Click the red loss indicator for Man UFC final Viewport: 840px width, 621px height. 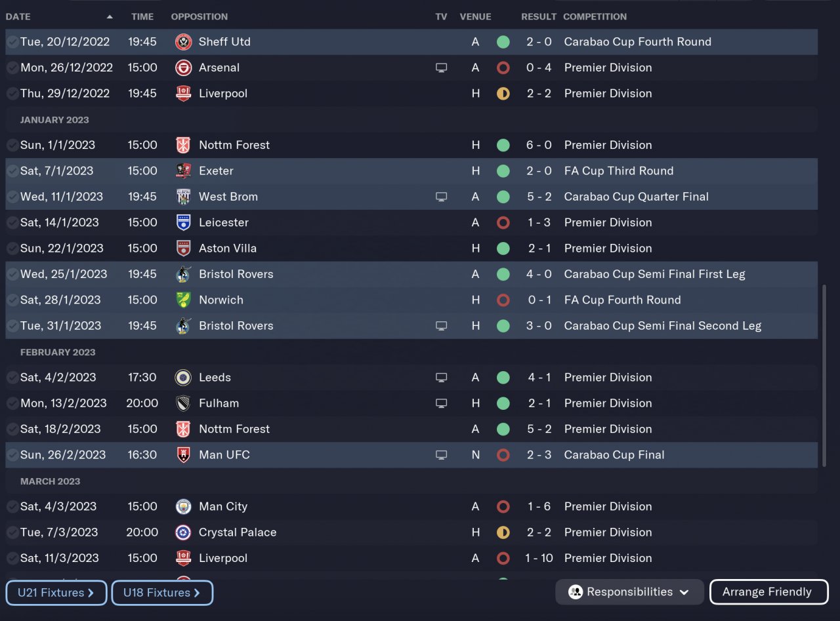pyautogui.click(x=503, y=455)
